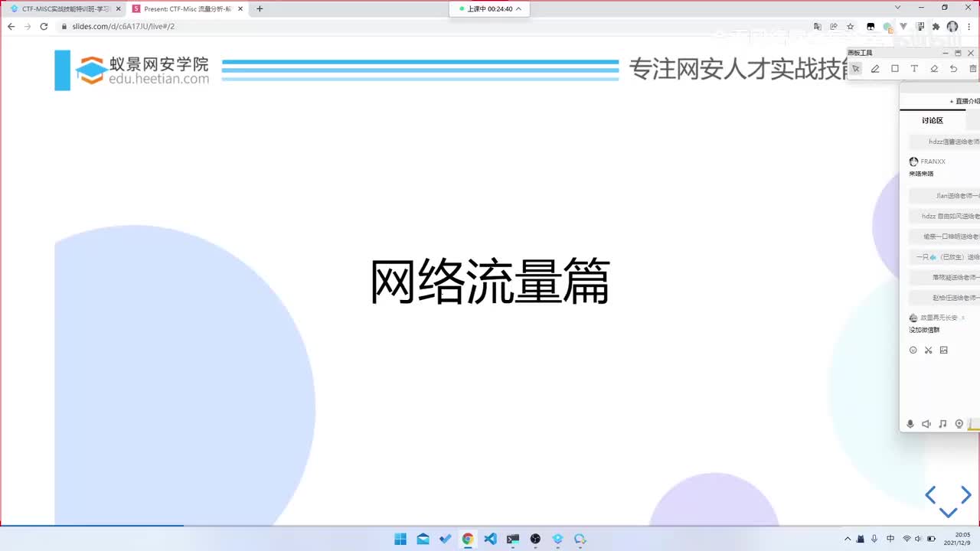
Task: Open the To Do checkmark taskbar app
Action: [446, 539]
